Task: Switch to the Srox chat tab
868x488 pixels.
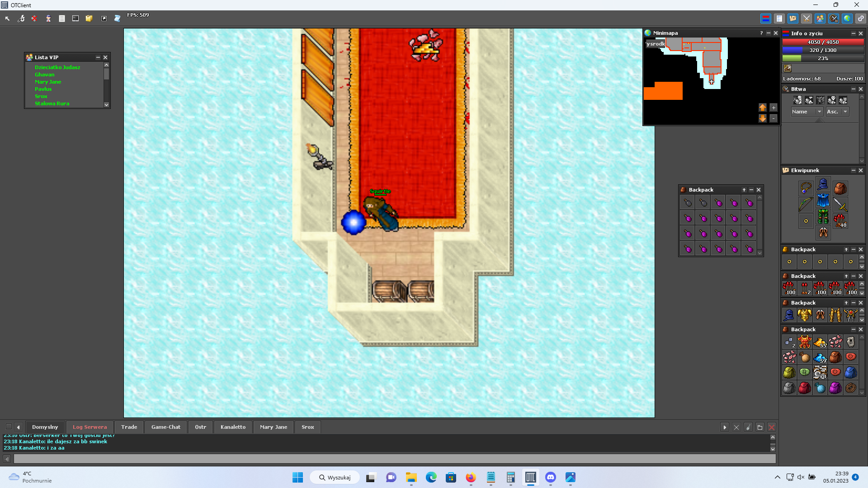Action: tap(308, 427)
